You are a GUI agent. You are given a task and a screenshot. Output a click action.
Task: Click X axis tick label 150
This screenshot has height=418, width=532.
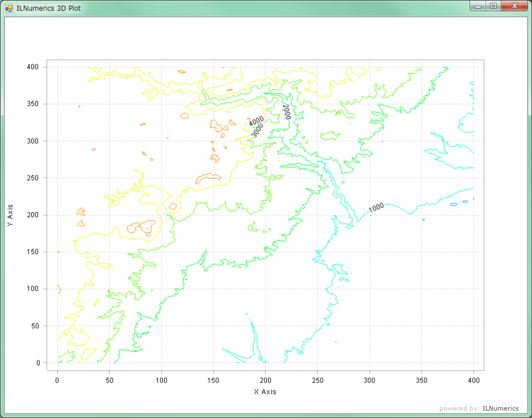(x=213, y=380)
